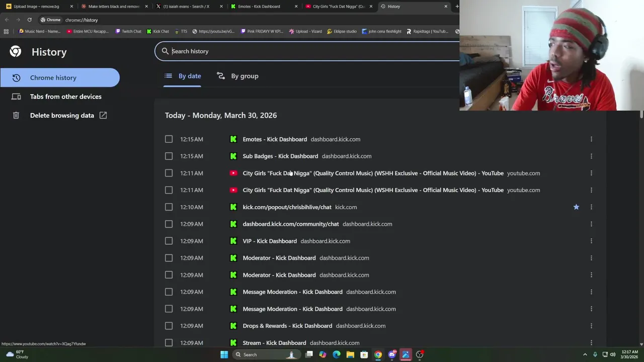Open the Upload - Vizard bookmark
This screenshot has height=362, width=644.
(305, 31)
